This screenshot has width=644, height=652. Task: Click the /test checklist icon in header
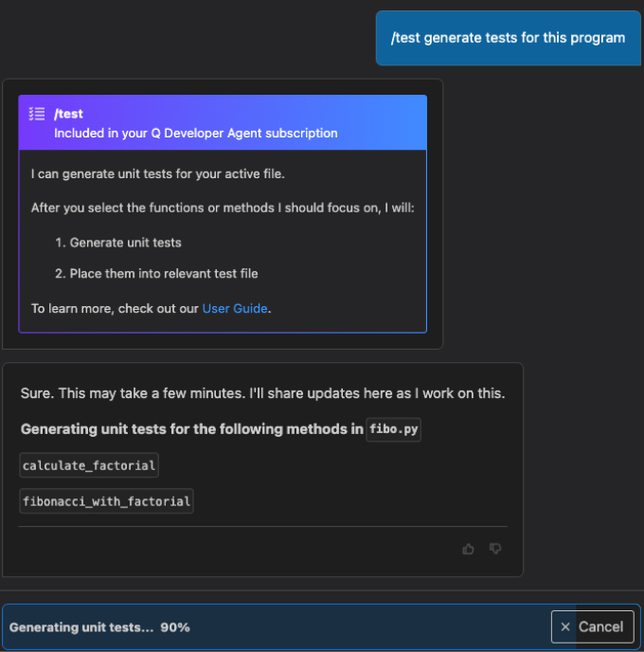(37, 114)
